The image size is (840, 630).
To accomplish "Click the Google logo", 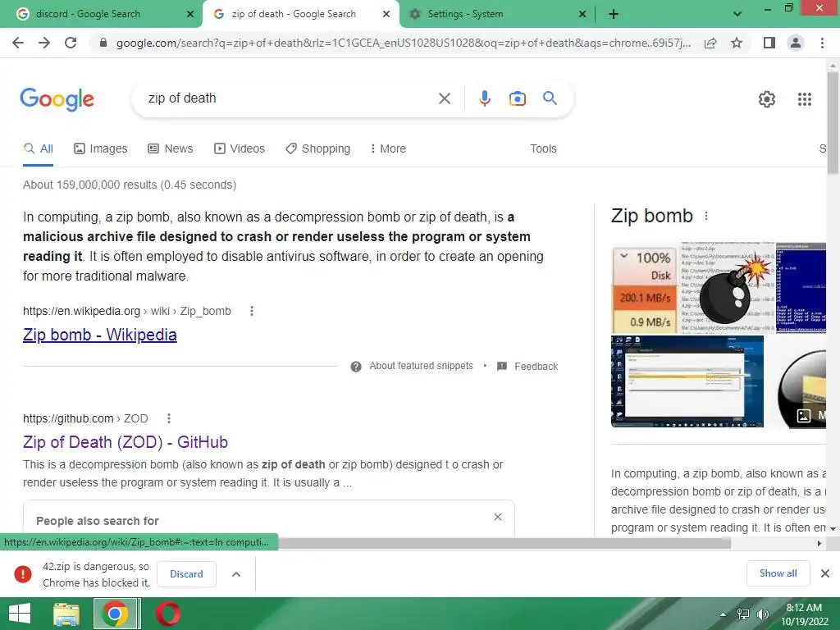I will tap(57, 99).
